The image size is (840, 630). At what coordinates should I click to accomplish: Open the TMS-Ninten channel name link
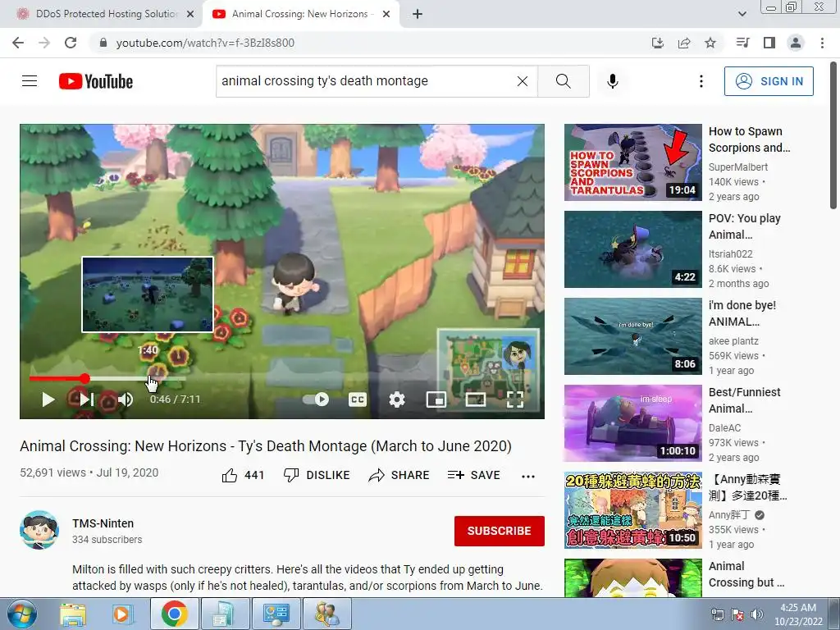(x=103, y=523)
